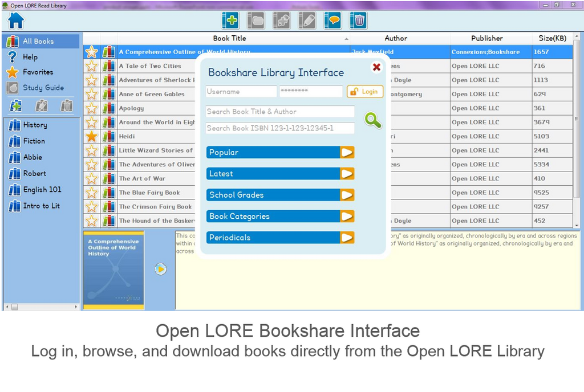Select All Books in the sidebar

[x=41, y=41]
